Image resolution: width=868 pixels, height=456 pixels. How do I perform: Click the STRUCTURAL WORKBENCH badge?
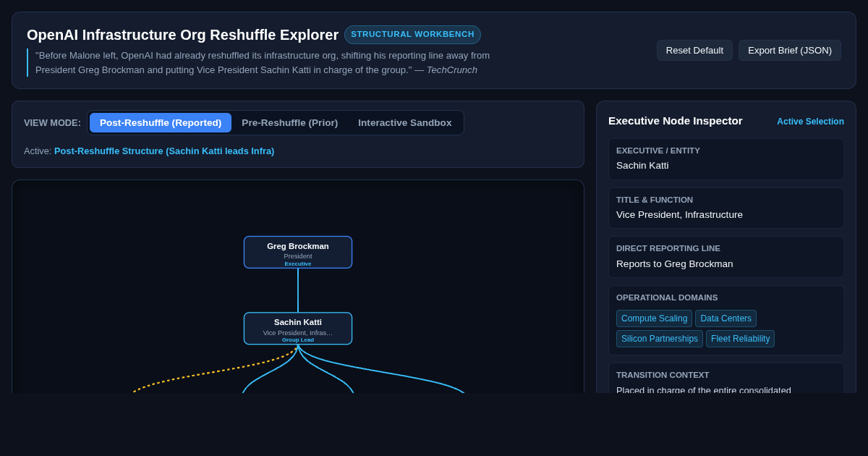412,35
